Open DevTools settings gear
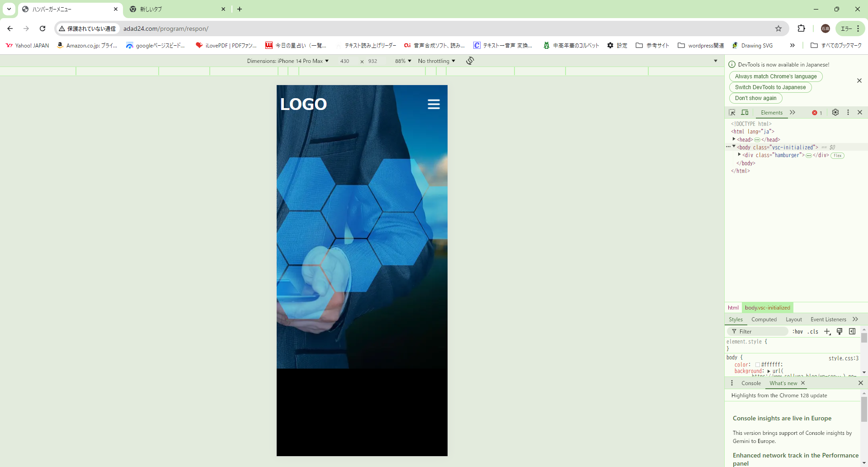Viewport: 868px width, 467px height. [x=835, y=112]
